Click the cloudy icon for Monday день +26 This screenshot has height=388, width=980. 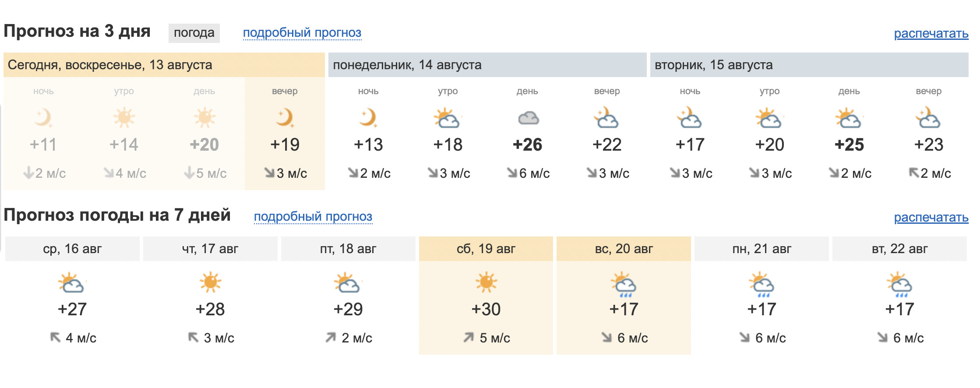(528, 118)
